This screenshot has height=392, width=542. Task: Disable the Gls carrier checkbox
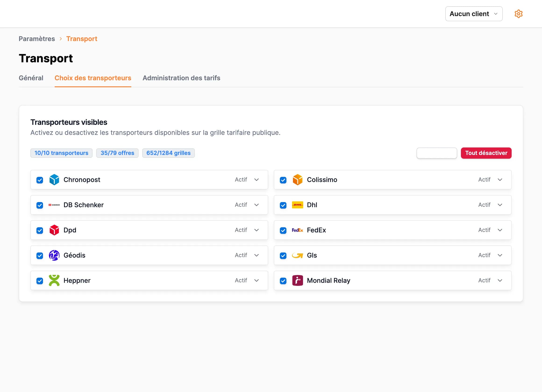[x=283, y=256]
